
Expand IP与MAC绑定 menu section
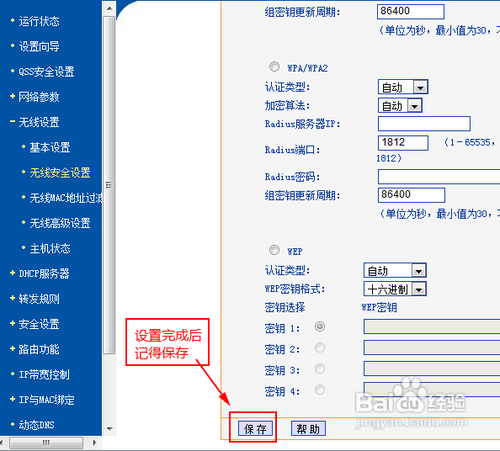tap(46, 400)
